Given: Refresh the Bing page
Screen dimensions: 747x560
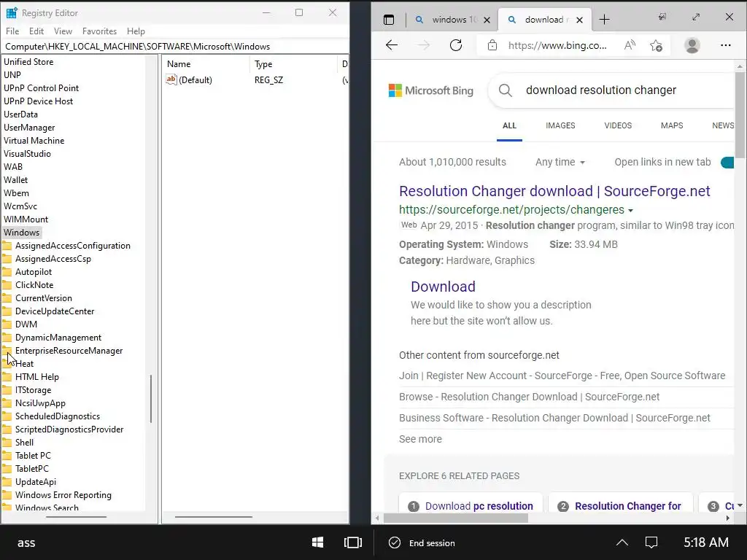Looking at the screenshot, I should pos(456,45).
